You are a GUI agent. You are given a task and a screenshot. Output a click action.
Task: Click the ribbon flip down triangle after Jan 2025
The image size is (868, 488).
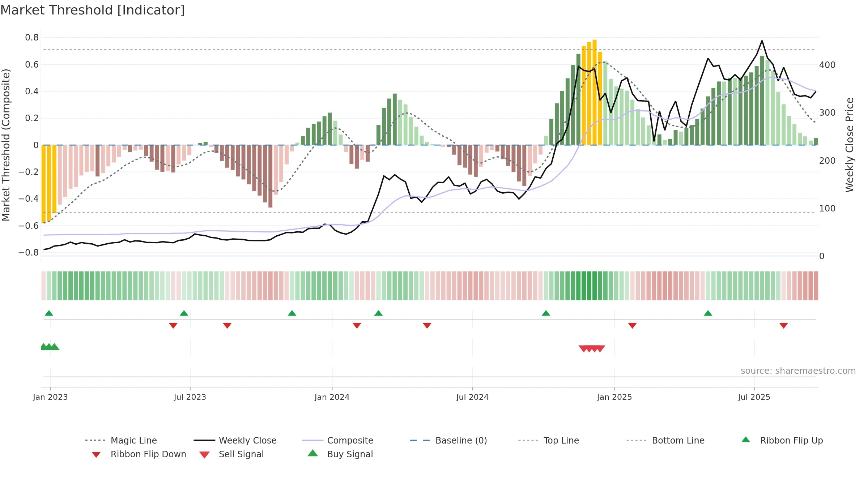(632, 326)
